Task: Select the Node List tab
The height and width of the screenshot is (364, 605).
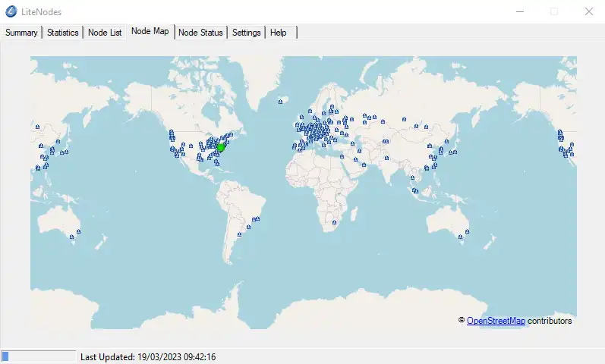Action: tap(105, 33)
